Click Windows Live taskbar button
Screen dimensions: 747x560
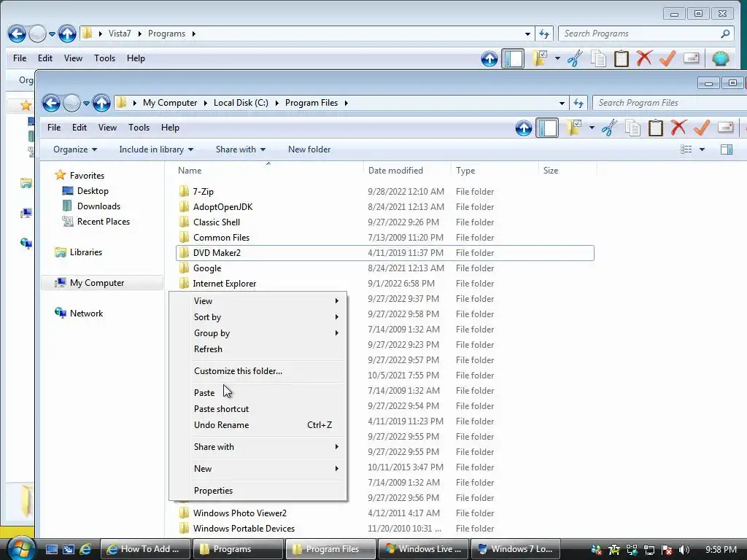coord(424,549)
